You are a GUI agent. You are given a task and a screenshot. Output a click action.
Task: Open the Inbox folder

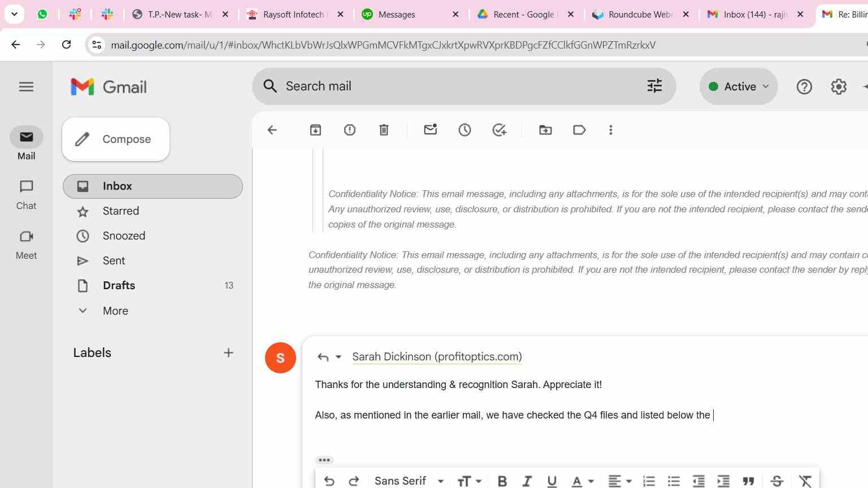coord(153,186)
